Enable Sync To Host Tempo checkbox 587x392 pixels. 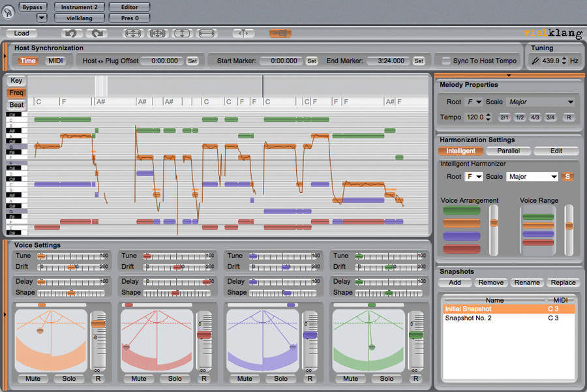446,61
